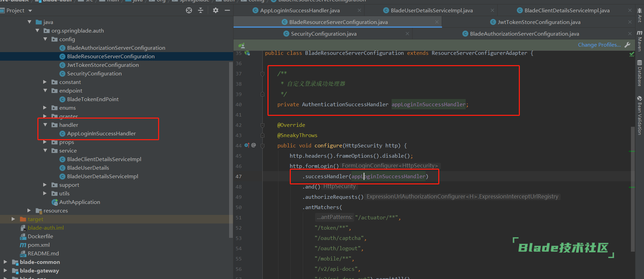Hide the Project panel with minus icon
This screenshot has width=644, height=279.
(x=227, y=10)
